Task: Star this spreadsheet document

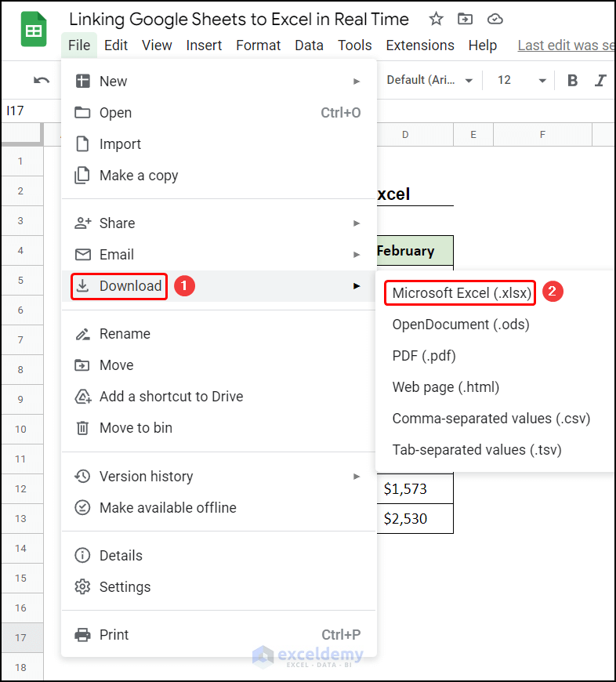Action: tap(437, 19)
